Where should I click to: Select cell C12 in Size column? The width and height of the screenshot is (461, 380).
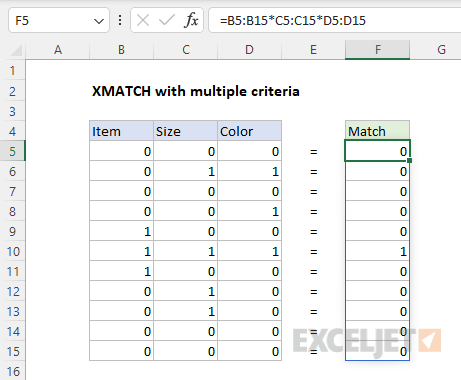(185, 291)
